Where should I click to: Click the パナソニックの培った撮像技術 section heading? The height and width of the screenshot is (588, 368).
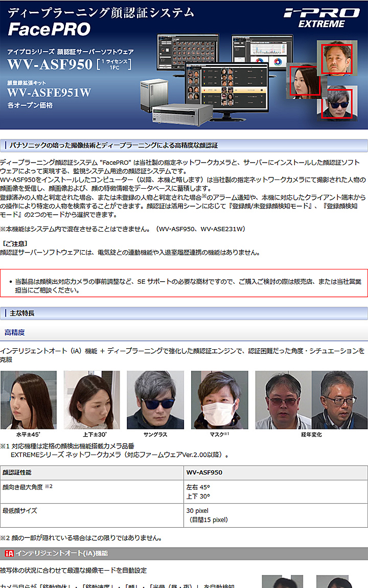(113, 145)
